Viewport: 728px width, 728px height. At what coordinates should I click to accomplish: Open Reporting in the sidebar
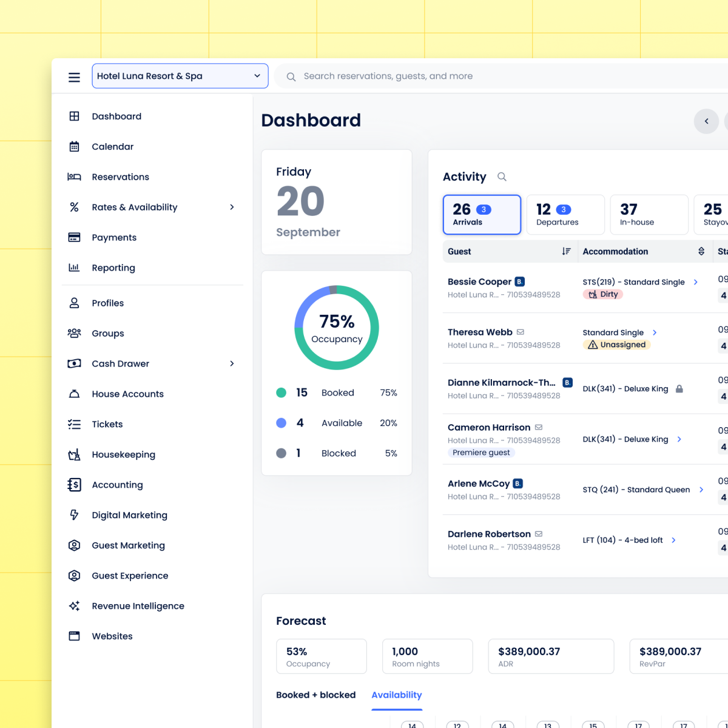[113, 268]
